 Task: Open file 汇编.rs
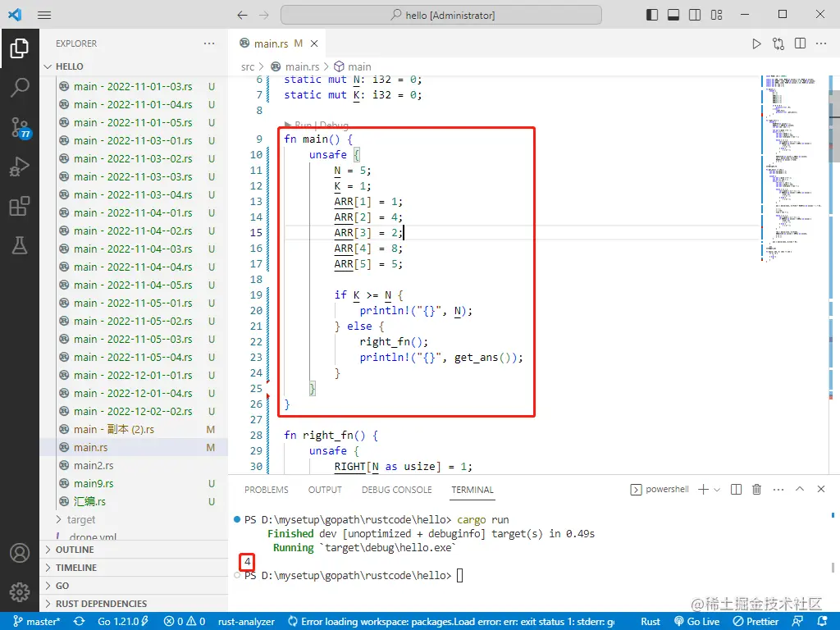[x=135, y=501]
